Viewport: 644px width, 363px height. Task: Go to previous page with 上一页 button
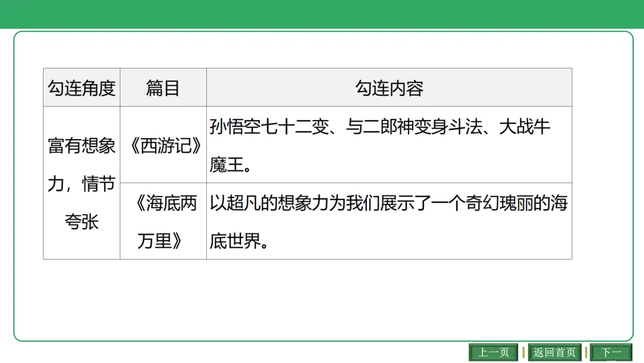493,352
